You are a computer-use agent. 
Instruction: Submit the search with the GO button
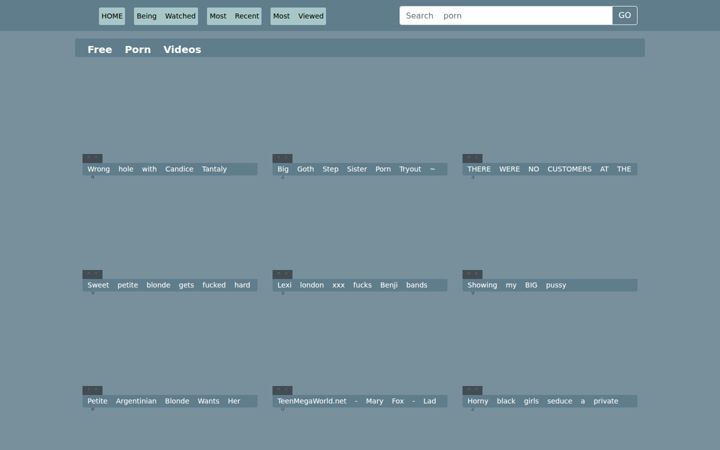click(624, 16)
